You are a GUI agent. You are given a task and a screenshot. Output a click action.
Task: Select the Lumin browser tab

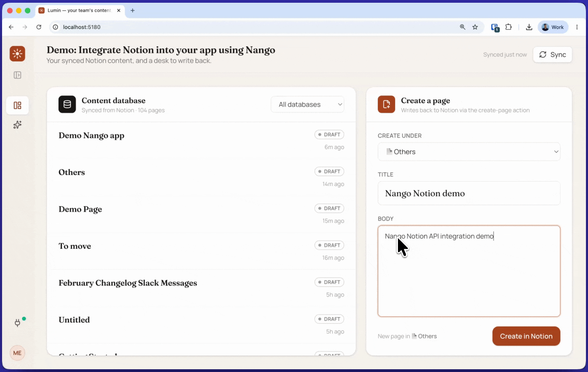[x=80, y=10]
